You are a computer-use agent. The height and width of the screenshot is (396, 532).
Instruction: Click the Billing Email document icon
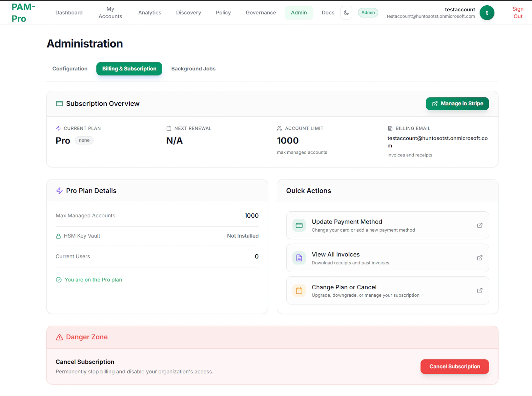tap(390, 128)
